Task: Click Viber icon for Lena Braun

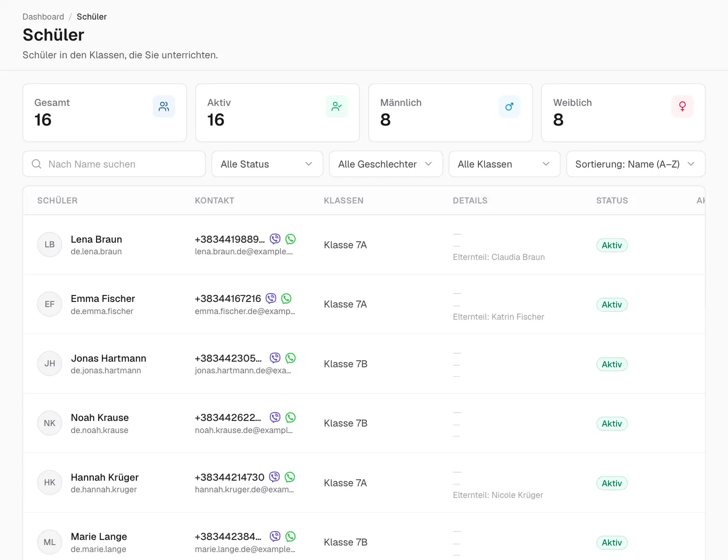Action: pos(275,239)
